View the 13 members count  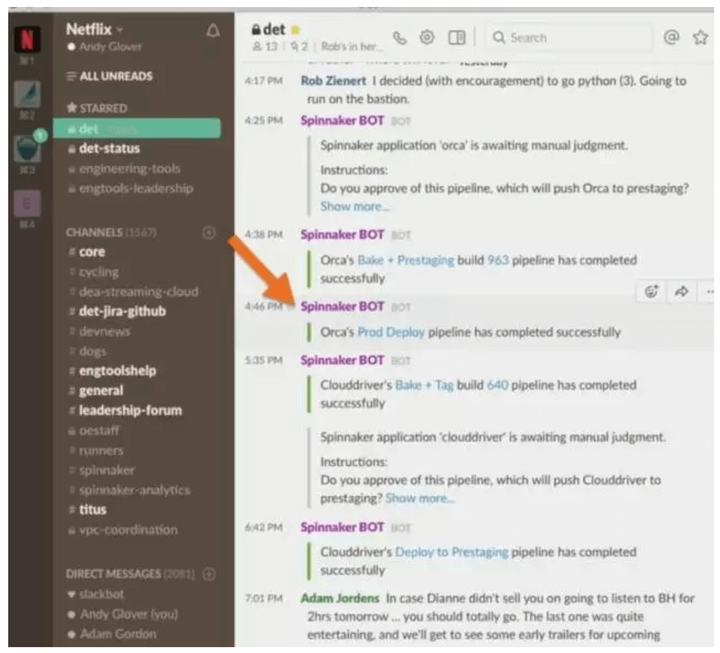265,46
